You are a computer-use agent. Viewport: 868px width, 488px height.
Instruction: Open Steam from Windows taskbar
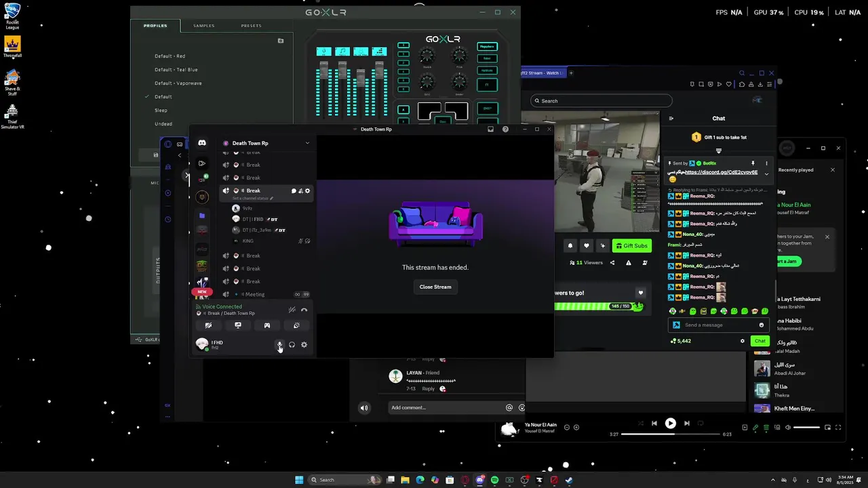pos(569,480)
